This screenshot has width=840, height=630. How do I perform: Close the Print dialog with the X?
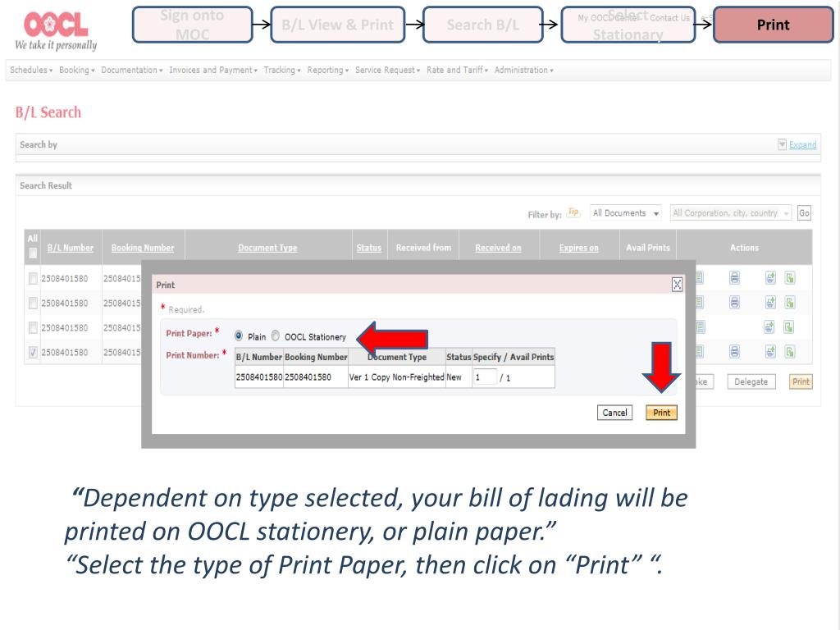pyautogui.click(x=677, y=285)
